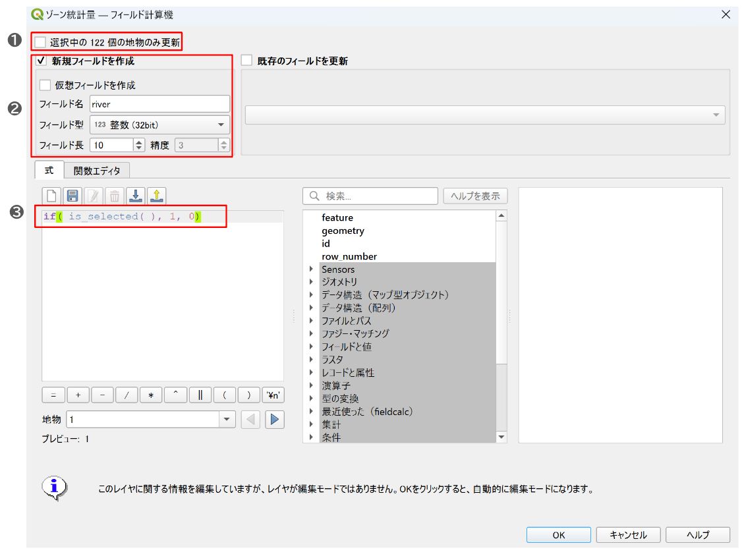742x560 pixels.
Task: Expand the ファイルとパス group
Action: (311, 321)
